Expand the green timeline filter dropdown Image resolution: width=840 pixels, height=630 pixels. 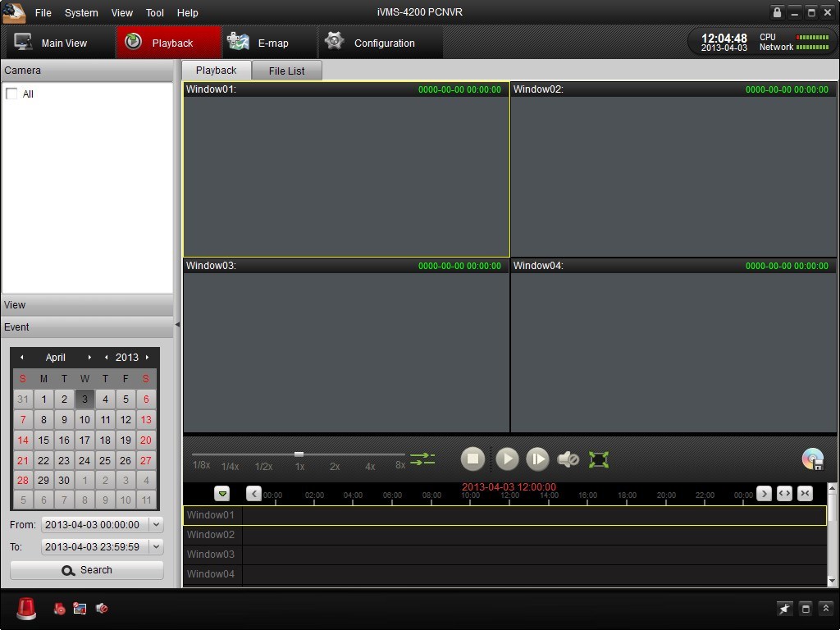pyautogui.click(x=222, y=494)
